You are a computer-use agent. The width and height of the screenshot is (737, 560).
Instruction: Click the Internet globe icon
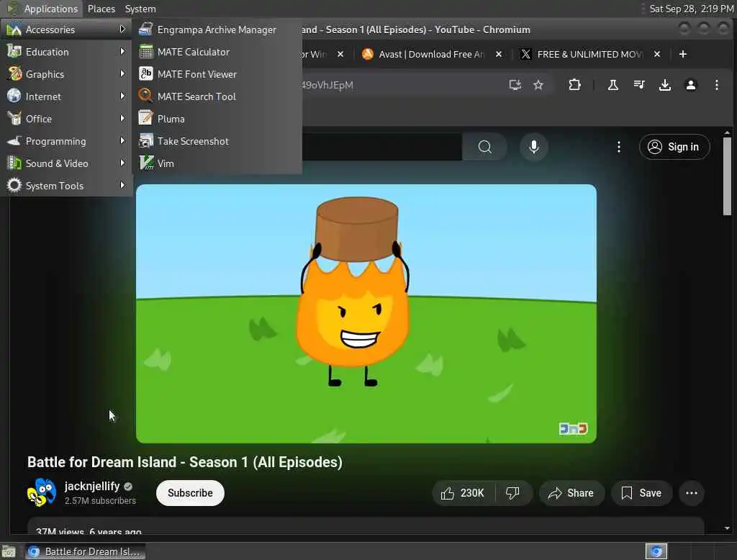coord(14,96)
